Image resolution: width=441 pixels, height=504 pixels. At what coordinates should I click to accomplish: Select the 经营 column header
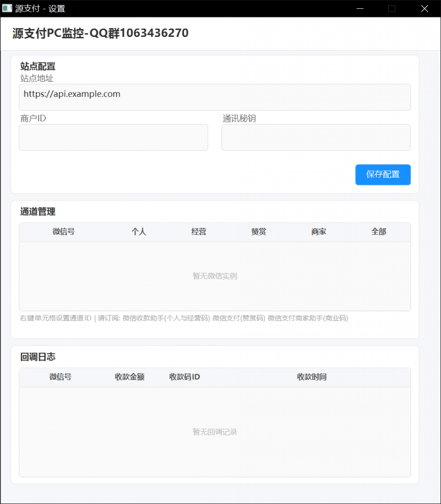(x=199, y=232)
